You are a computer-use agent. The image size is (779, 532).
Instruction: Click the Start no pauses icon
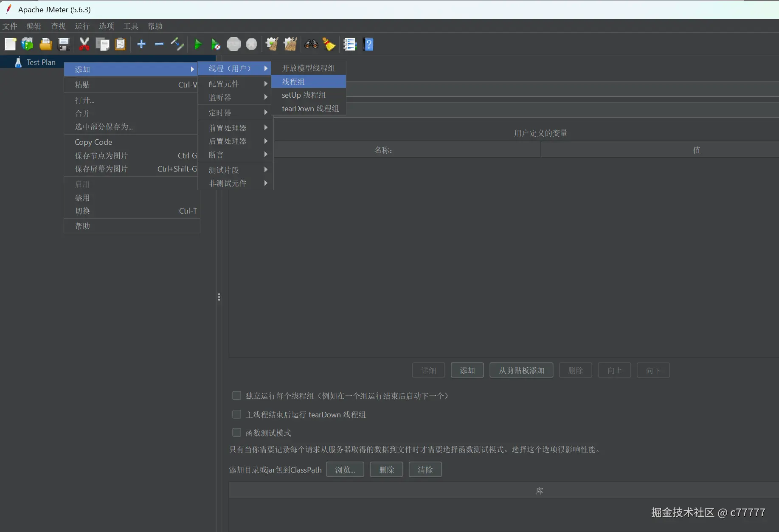point(216,44)
